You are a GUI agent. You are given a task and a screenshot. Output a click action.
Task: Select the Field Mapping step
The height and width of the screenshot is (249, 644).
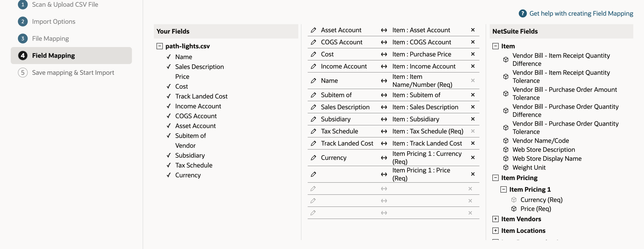[71, 56]
